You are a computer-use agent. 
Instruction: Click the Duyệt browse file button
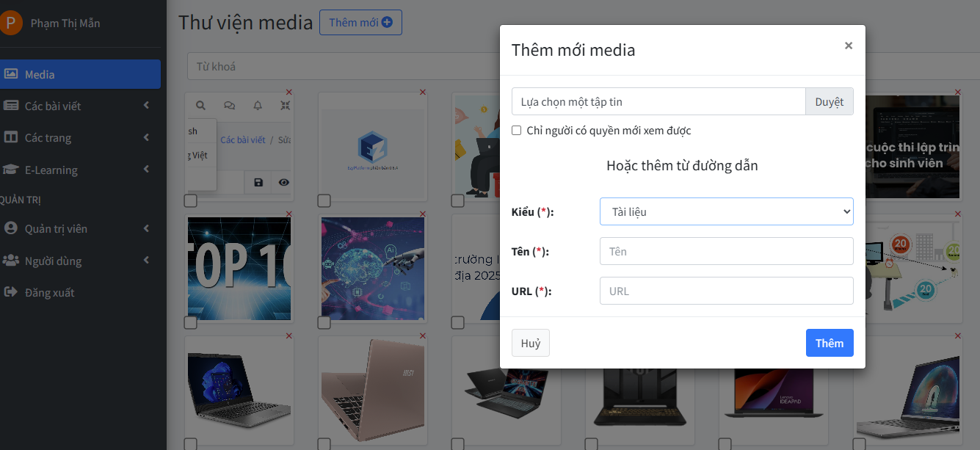pyautogui.click(x=829, y=102)
